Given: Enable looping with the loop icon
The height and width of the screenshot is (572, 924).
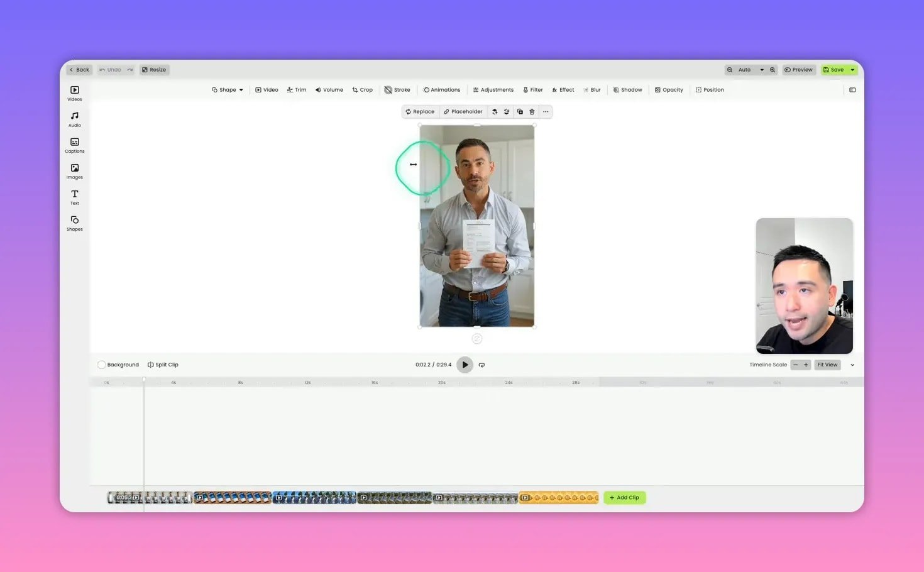Looking at the screenshot, I should [x=481, y=365].
